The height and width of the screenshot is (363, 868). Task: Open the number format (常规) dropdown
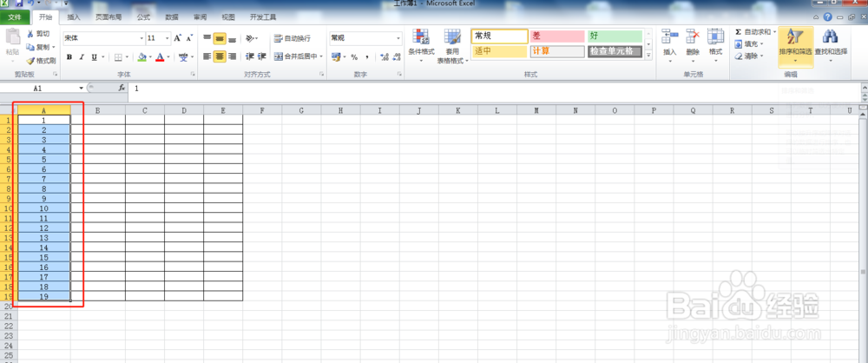398,38
